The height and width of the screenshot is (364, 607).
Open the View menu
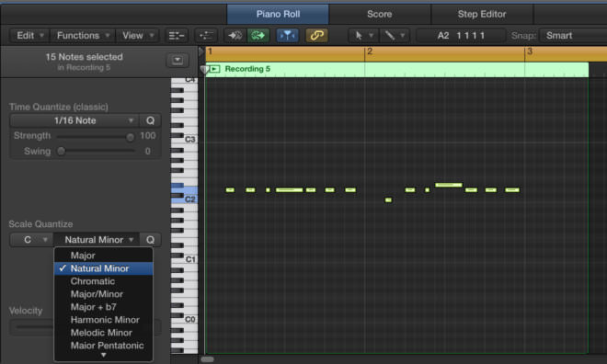[137, 36]
